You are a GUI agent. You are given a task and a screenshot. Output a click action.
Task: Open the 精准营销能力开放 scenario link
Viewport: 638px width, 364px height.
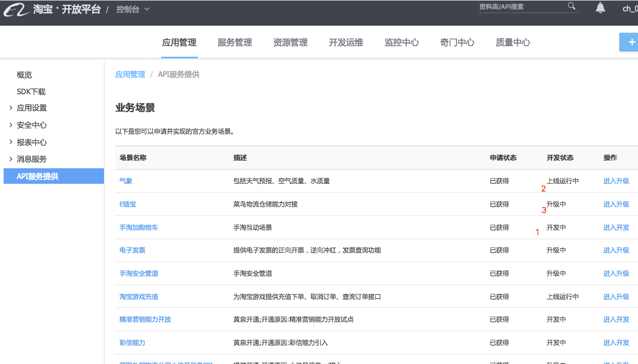pyautogui.click(x=145, y=319)
